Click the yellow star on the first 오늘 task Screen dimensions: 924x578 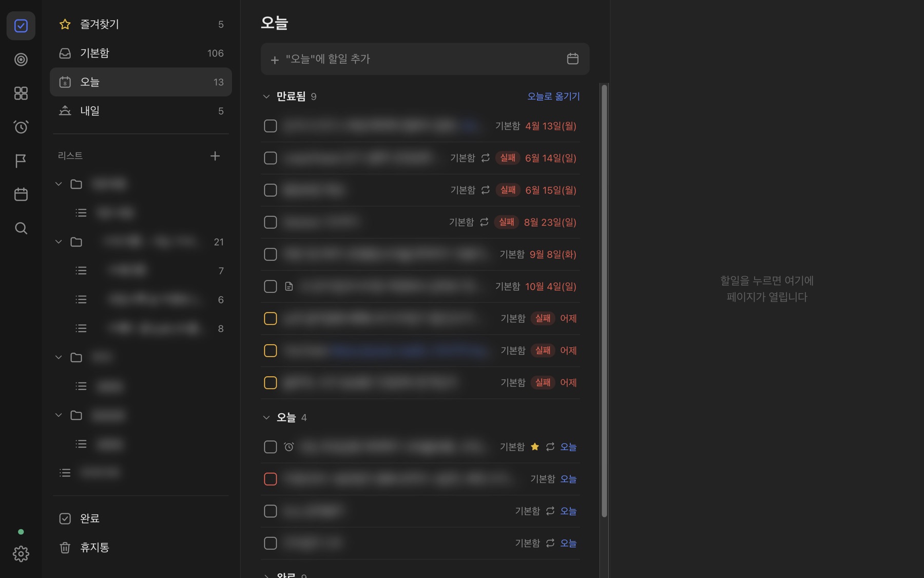tap(535, 446)
